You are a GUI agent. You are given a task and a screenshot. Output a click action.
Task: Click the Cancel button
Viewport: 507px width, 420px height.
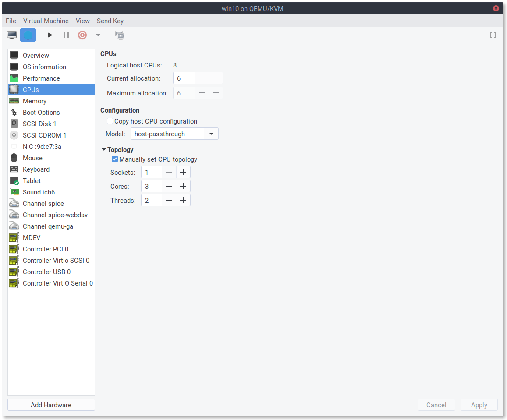(436, 405)
